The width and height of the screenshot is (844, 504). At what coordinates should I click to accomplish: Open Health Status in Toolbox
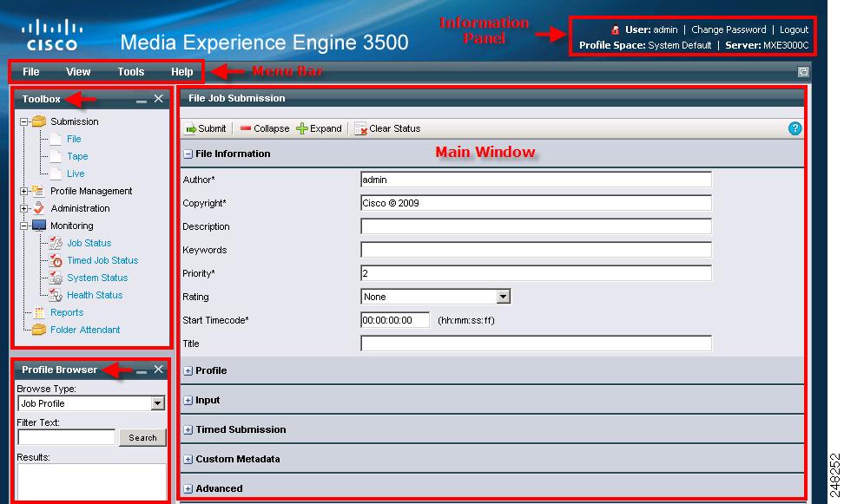tap(95, 295)
